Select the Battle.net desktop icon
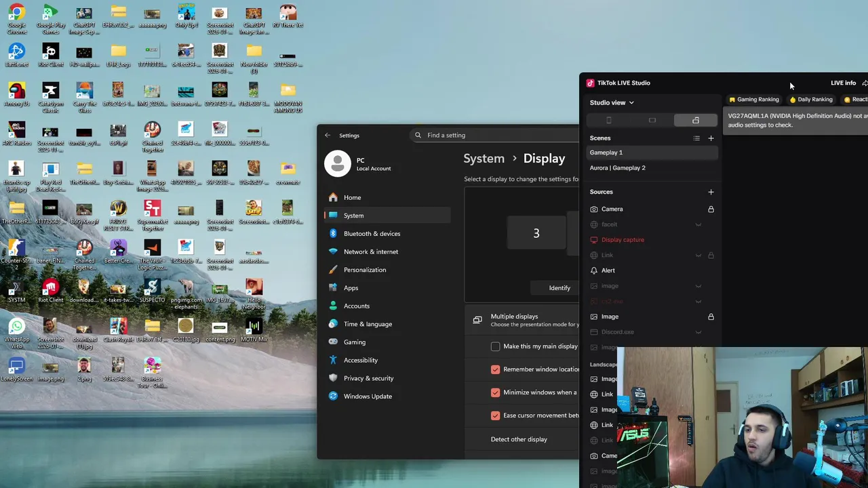 click(x=17, y=56)
